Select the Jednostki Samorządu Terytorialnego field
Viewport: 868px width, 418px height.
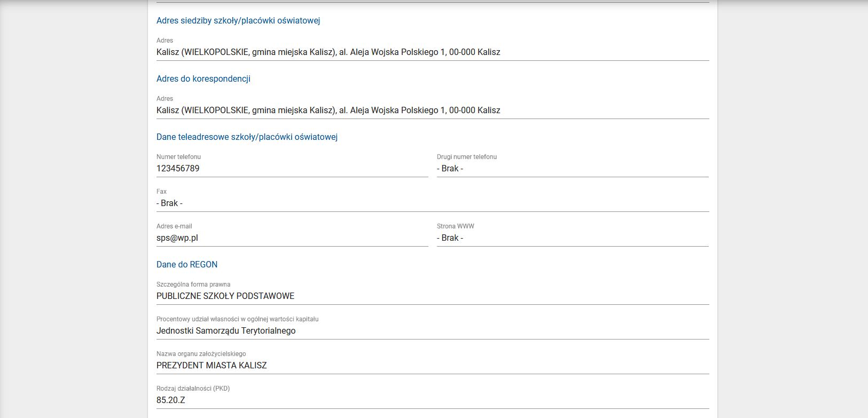coord(225,331)
